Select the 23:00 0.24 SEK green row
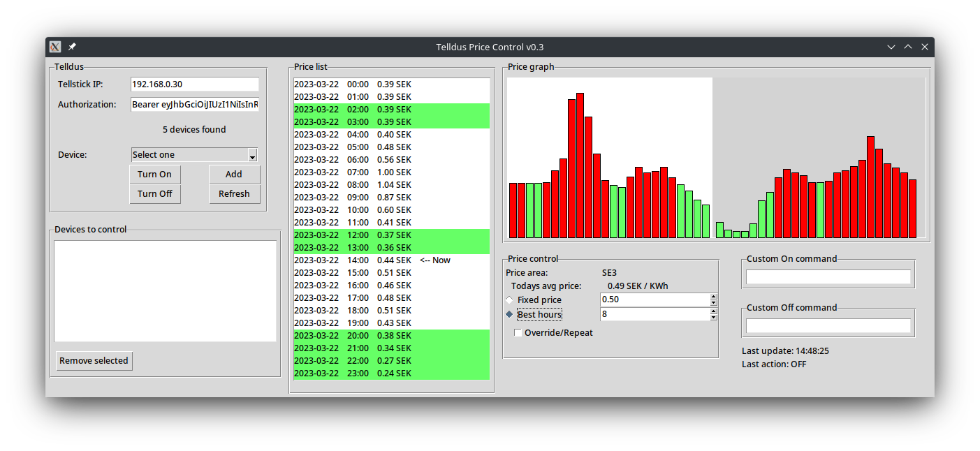The image size is (980, 451). (x=392, y=373)
